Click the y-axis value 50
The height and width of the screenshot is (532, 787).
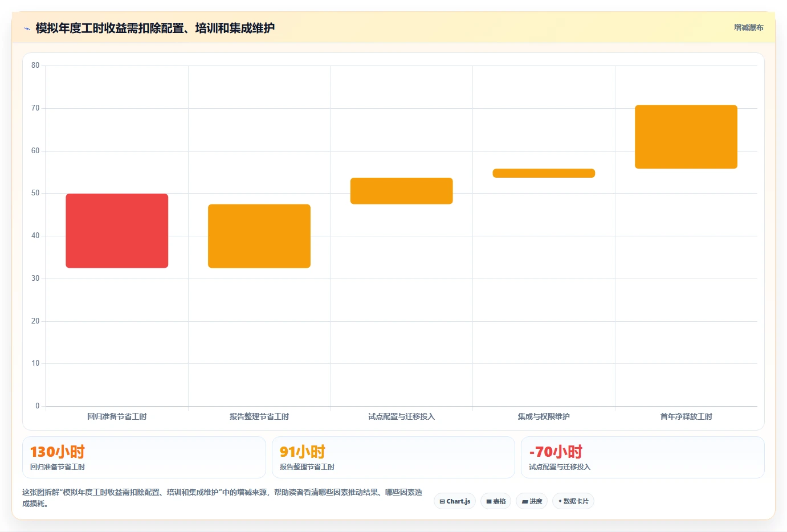35,193
